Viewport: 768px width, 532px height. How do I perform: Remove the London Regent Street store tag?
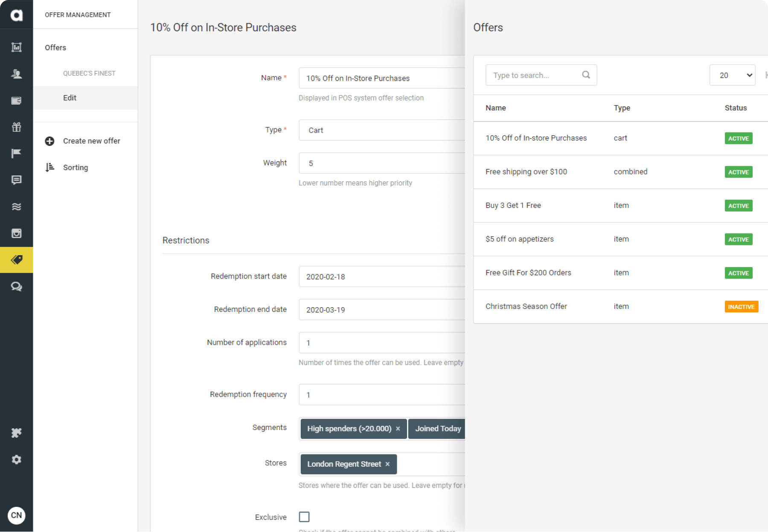click(x=387, y=464)
